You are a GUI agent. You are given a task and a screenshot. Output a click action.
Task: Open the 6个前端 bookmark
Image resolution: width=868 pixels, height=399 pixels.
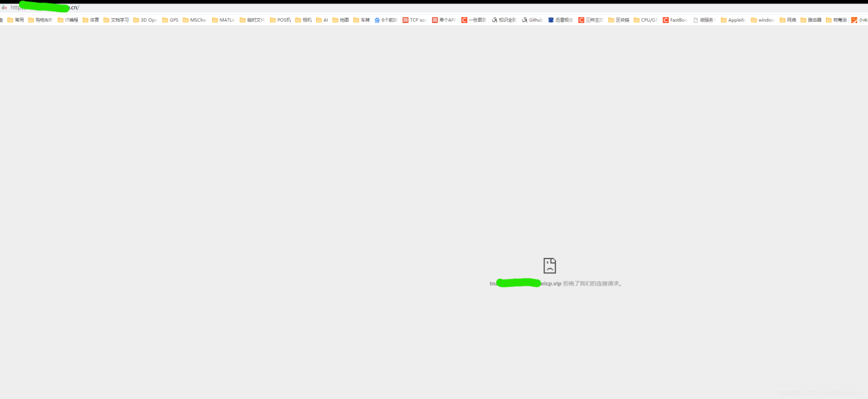[x=386, y=20]
